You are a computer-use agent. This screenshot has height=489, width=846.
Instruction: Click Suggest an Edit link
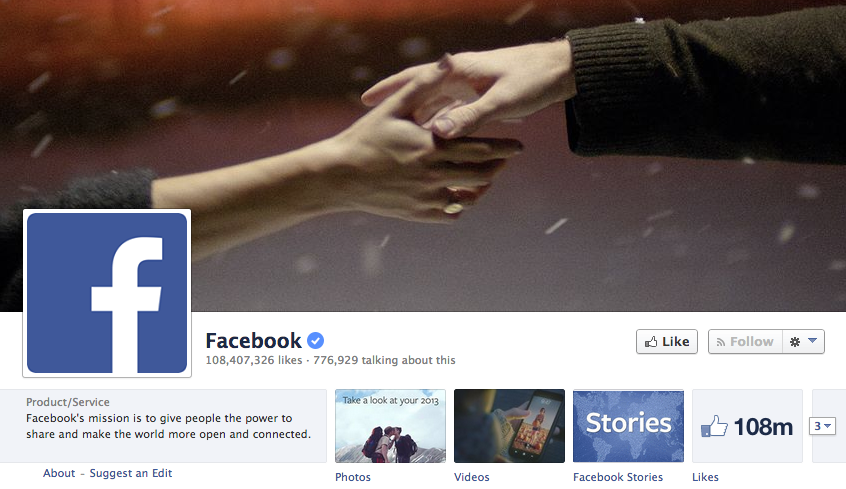pos(131,473)
